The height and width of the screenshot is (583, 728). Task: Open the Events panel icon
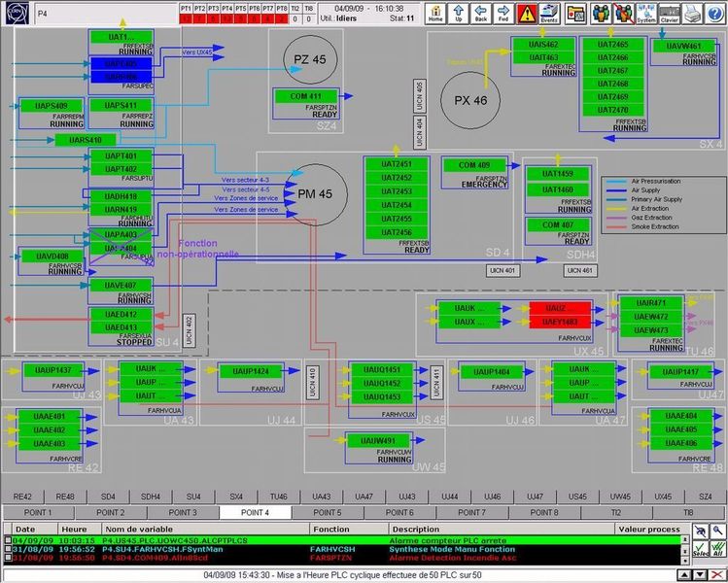tap(549, 13)
